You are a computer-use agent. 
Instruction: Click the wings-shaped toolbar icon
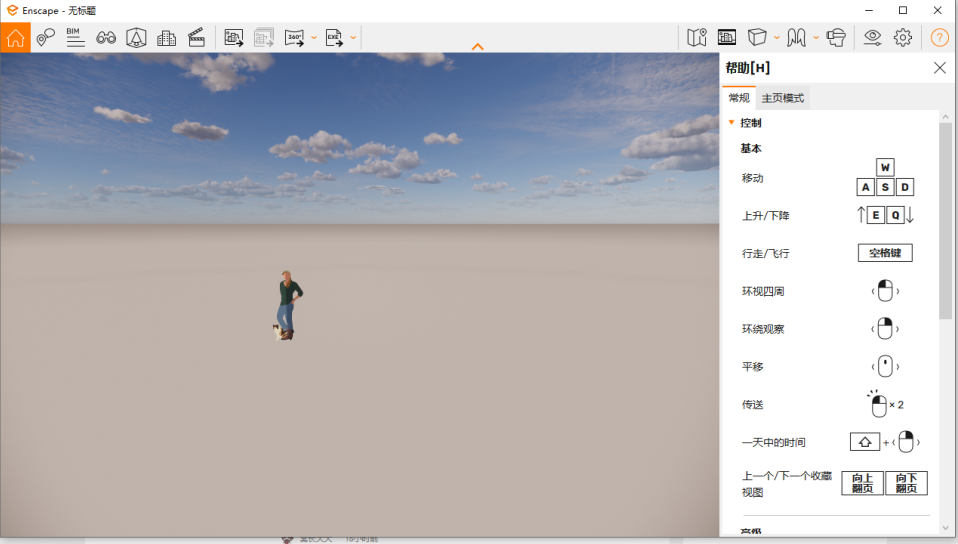[796, 38]
